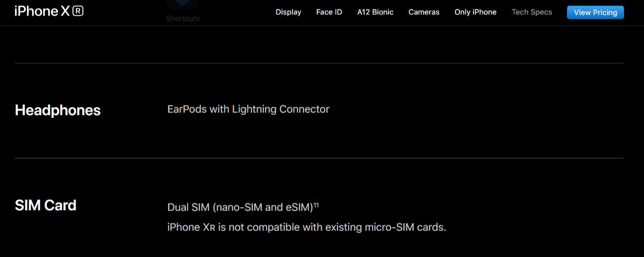Viewport: 644px width, 257px height.
Task: Select the Tech Specs nav item
Action: 532,12
